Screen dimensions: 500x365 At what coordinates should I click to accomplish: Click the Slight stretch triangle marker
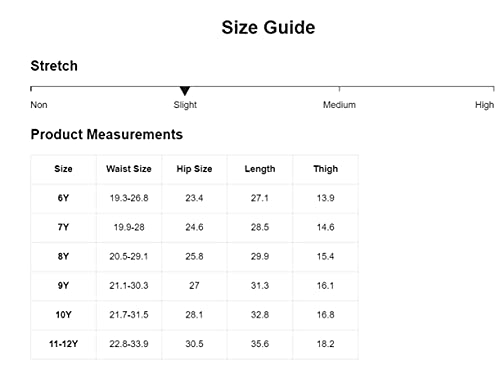pyautogui.click(x=185, y=91)
